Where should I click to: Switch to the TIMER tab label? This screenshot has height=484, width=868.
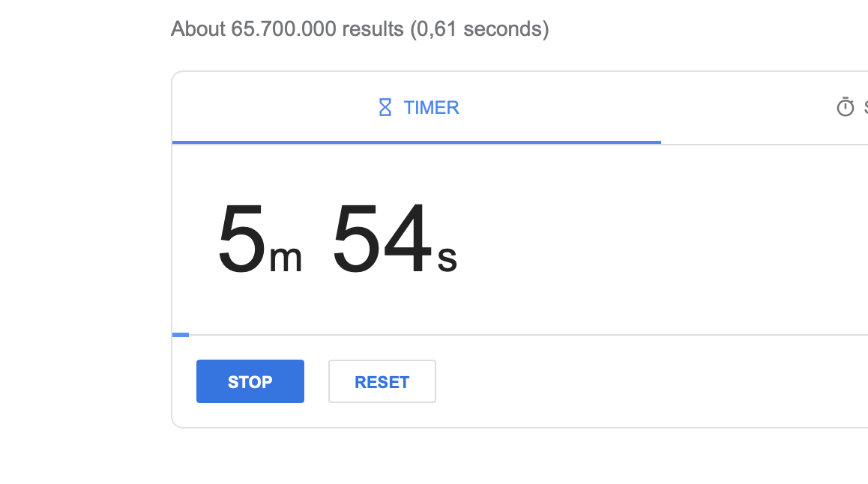[431, 108]
